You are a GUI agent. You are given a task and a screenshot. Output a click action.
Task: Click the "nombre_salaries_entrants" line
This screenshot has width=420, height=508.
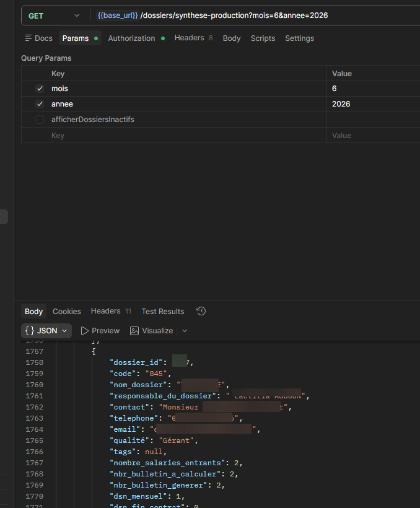(176, 463)
